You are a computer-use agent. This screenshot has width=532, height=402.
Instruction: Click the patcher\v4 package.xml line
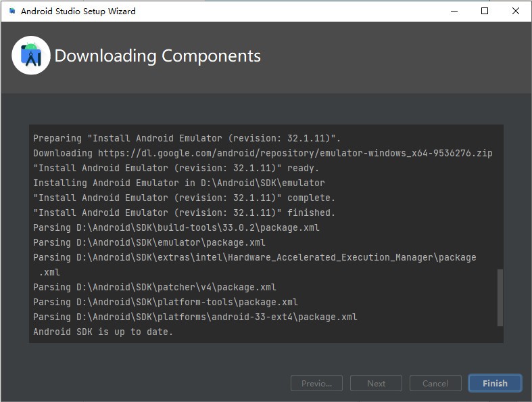pos(155,287)
